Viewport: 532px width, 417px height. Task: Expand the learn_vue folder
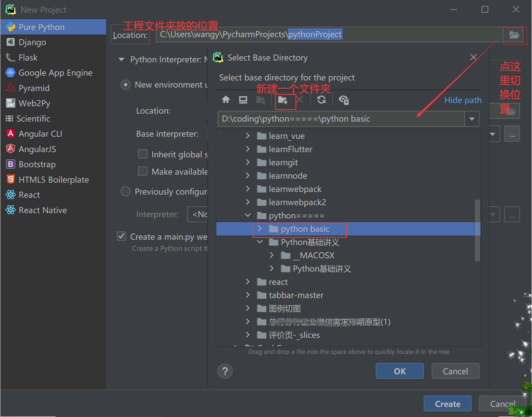248,136
